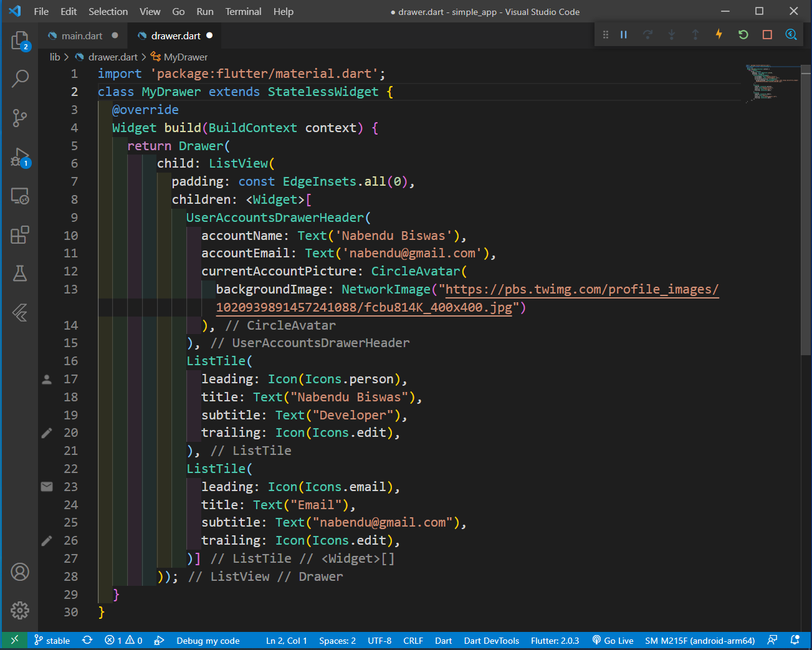
Task: Change indentation via Spaces: 2
Action: click(337, 641)
